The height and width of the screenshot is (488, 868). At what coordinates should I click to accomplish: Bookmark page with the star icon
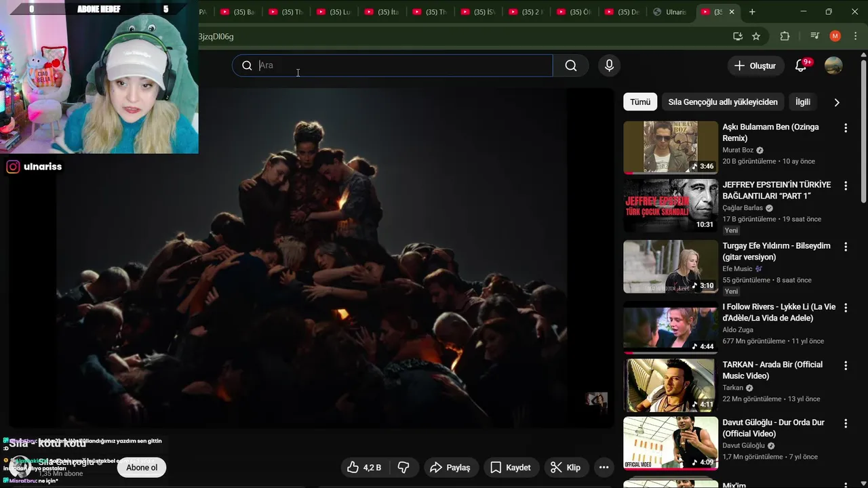[x=756, y=37]
